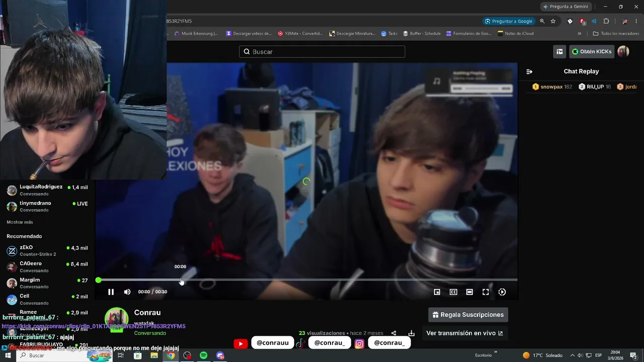This screenshot has width=644, height=362.
Task: Click Obtén KICKs button
Action: click(592, 52)
